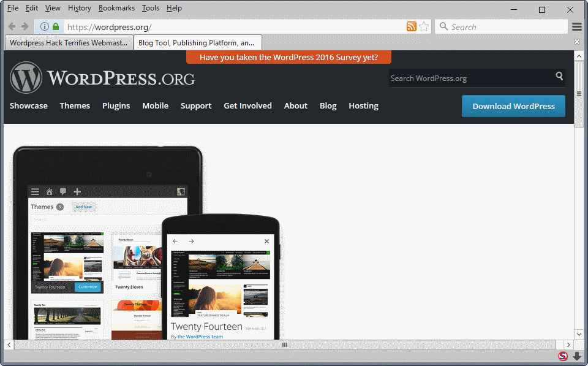Click back arrow on the phone image
The image size is (588, 366).
point(175,242)
